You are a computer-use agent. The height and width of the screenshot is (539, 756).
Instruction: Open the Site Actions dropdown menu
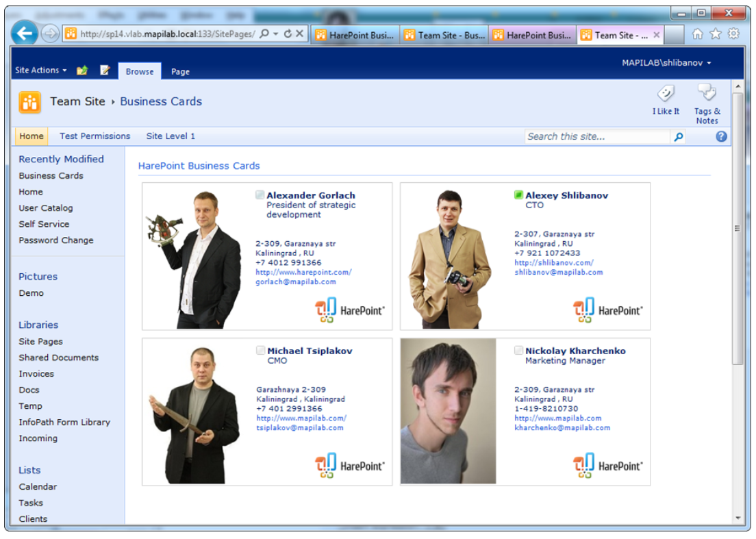click(41, 71)
